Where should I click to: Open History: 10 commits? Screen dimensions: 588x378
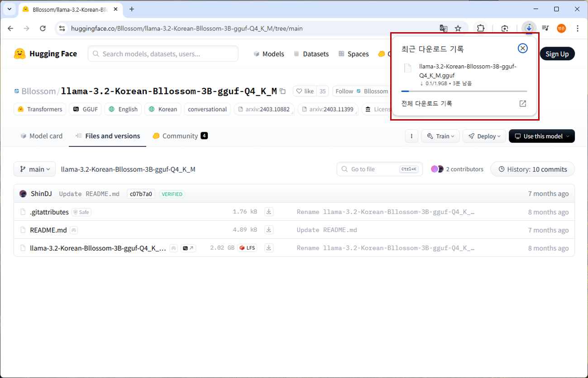(533, 169)
